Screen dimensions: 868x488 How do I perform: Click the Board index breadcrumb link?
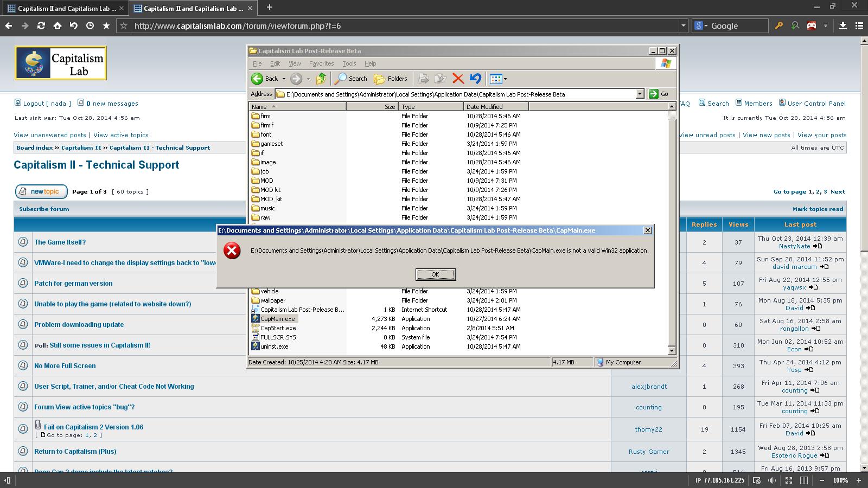coord(35,147)
